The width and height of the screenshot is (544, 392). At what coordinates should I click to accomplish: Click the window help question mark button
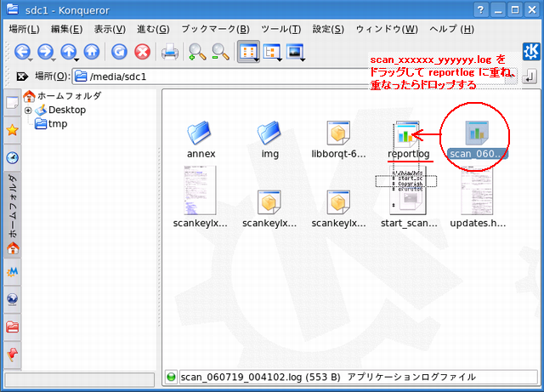pos(480,9)
